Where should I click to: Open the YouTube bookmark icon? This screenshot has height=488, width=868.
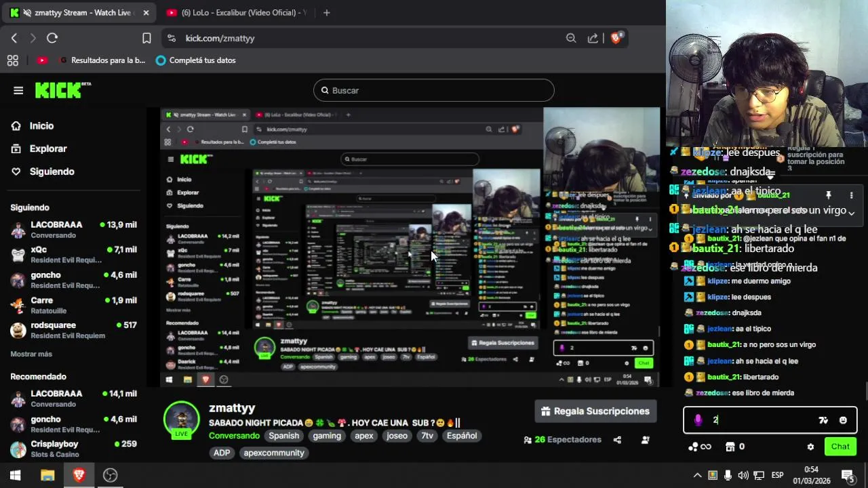click(x=42, y=60)
